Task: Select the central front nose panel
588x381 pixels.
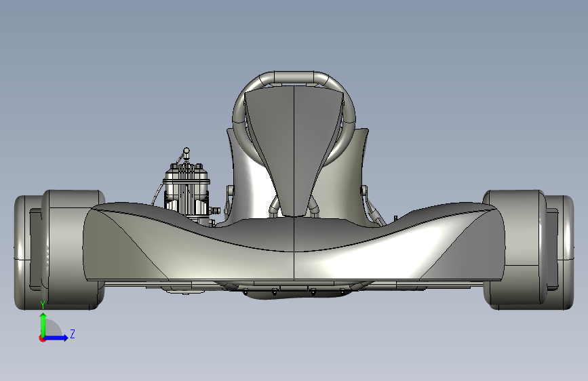Action: tap(294, 150)
